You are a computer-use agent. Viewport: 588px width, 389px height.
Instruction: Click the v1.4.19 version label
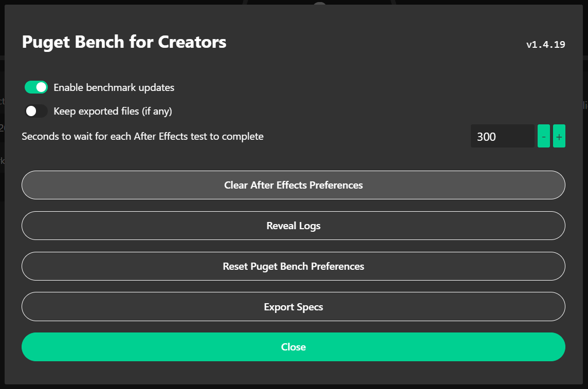point(545,45)
